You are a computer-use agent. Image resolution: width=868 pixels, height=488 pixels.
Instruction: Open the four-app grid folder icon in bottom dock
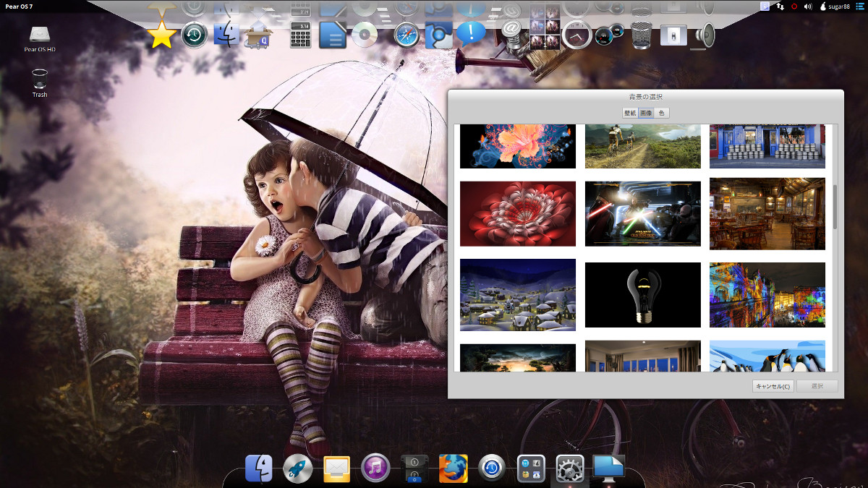[531, 468]
